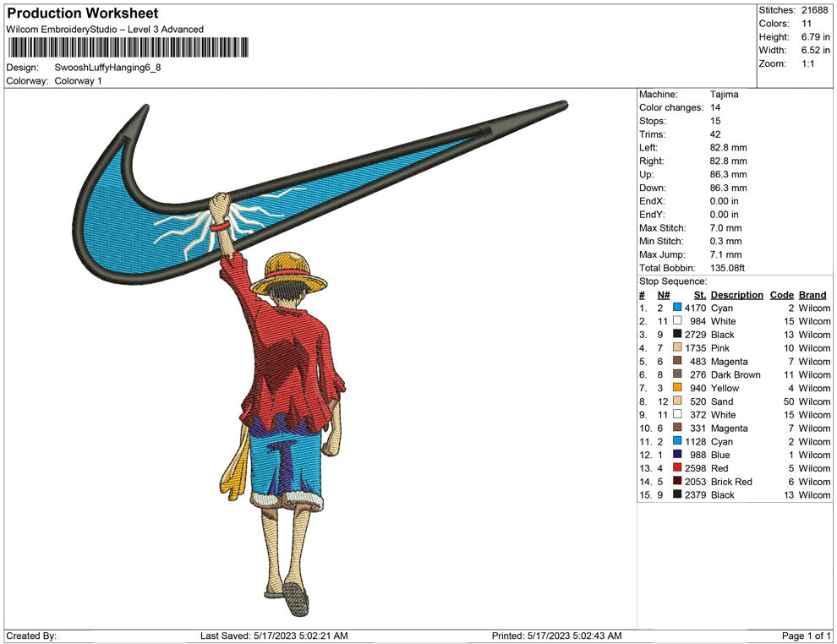Click the Machine value 'Tajima'
Viewport: 837px width, 644px height.
[725, 95]
